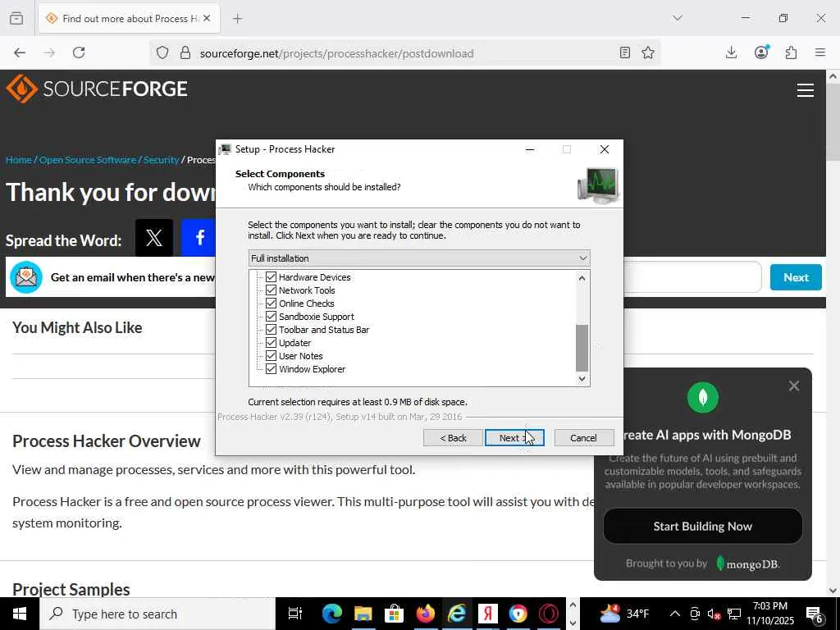Screen dimensions: 840x630
Task: Click the blue Next button on webpage
Action: point(796,277)
